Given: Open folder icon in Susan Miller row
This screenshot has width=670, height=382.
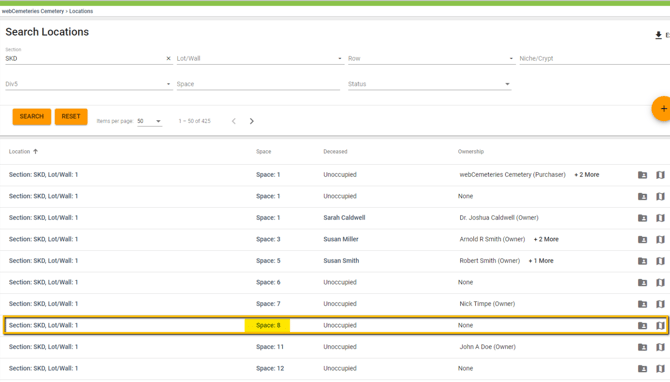Looking at the screenshot, I should point(642,239).
